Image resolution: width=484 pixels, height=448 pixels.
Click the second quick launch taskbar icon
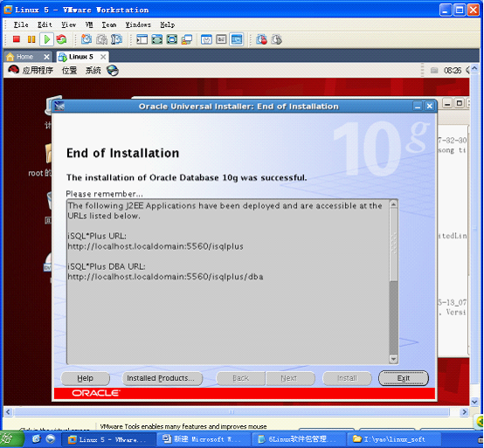tap(51, 439)
